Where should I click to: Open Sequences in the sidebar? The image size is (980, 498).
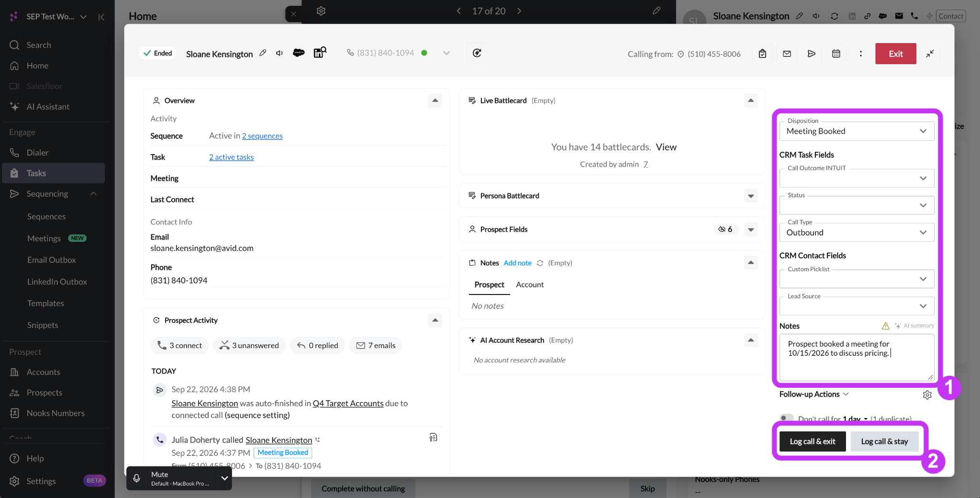pyautogui.click(x=46, y=216)
